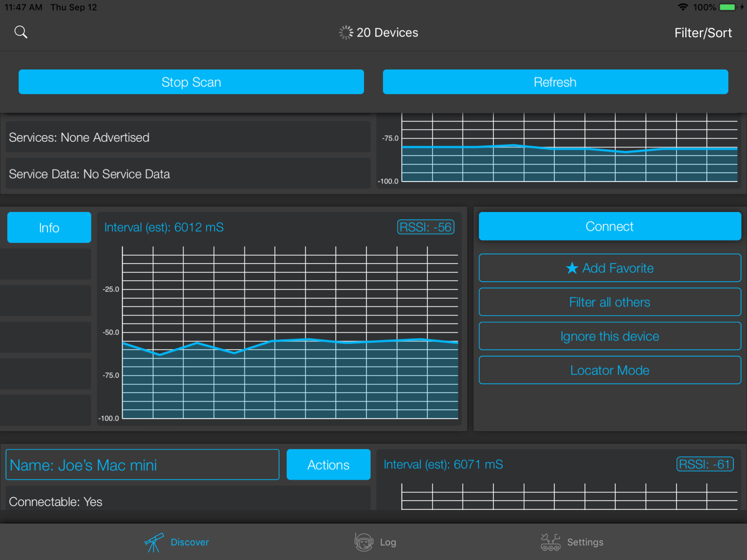Tap the Wi-Fi status icon
747x560 pixels.
coord(683,7)
